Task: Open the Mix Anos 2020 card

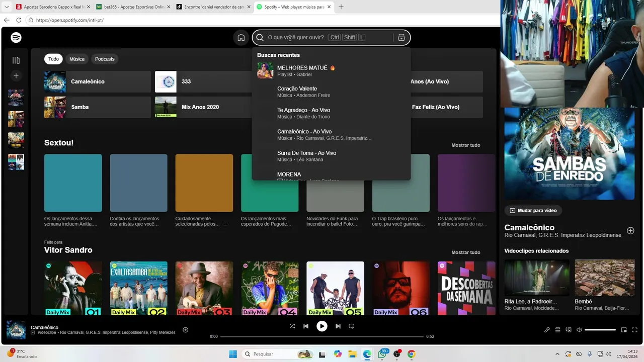Action: (x=203, y=107)
